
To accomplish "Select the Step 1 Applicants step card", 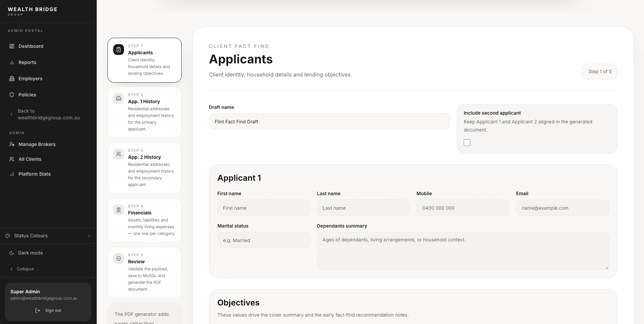I will tap(145, 60).
